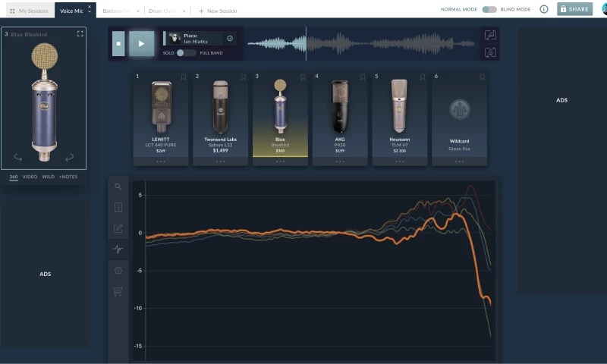Viewport: 607px width, 364px height.
Task: Select the 360 view tab
Action: pyautogui.click(x=14, y=177)
